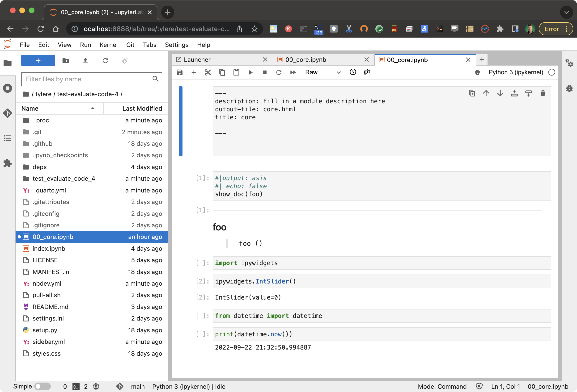This screenshot has height=392, width=577.
Task: Move the raw cell down using arrow icon
Action: (500, 93)
